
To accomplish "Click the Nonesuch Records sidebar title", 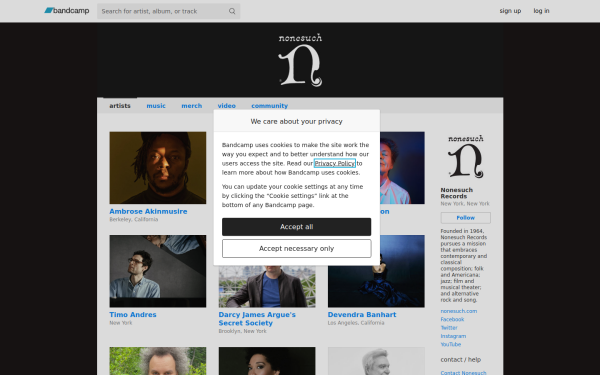I will 457,193.
